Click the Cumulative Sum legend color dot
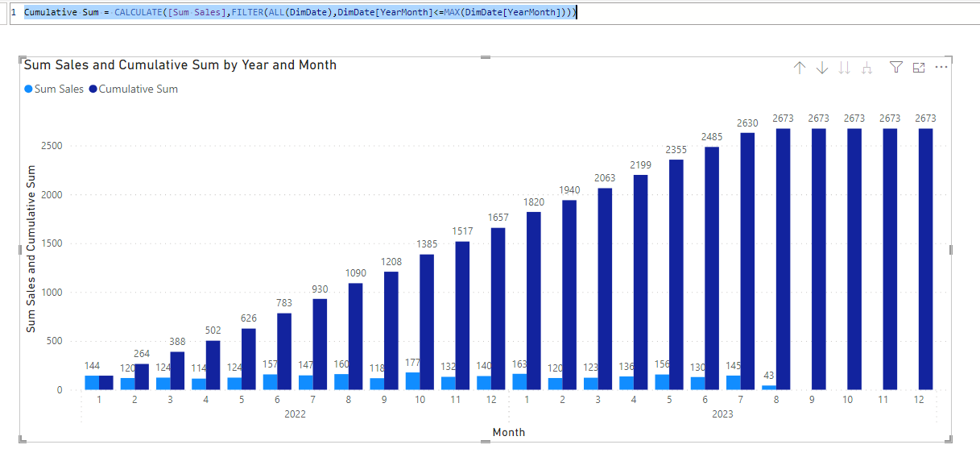Viewport: 980px width, 453px height. [x=93, y=89]
